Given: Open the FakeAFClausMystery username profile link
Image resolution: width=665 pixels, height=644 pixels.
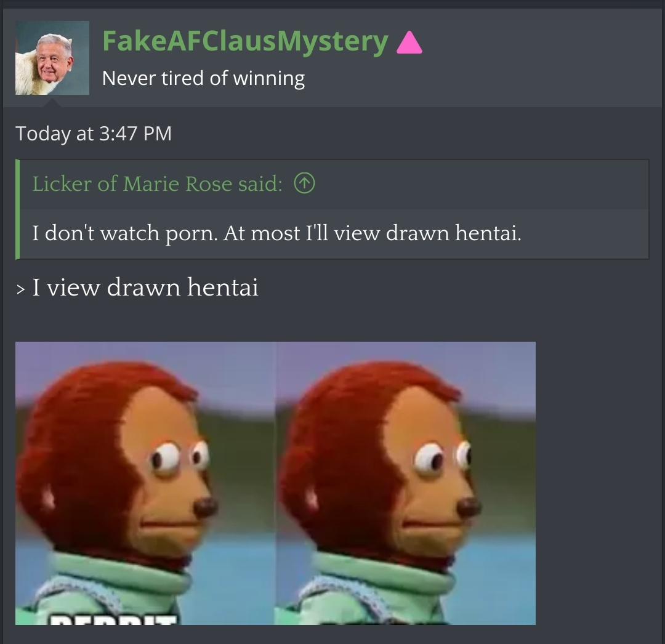Looking at the screenshot, I should click(x=245, y=41).
